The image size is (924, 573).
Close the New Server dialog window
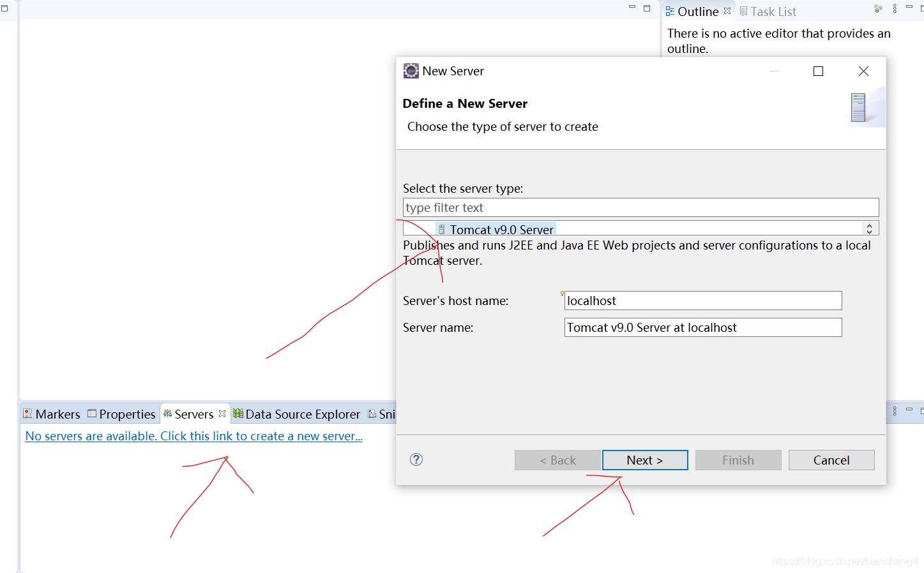pos(863,71)
